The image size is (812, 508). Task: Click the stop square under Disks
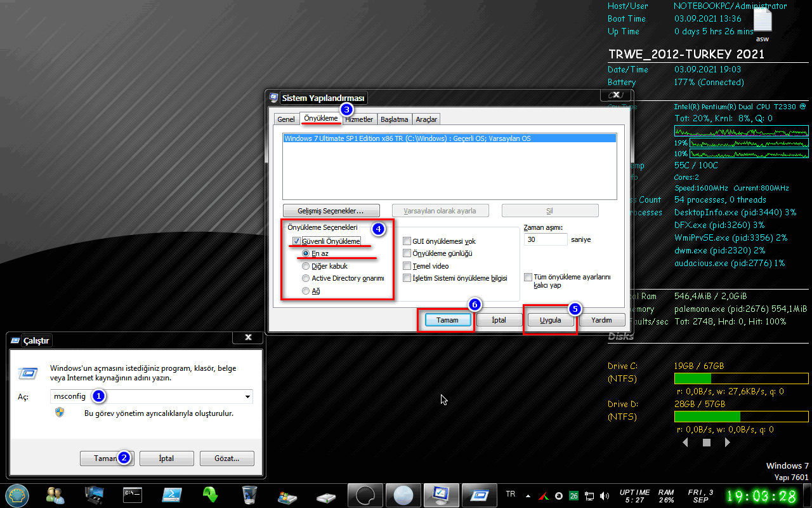coord(706,443)
